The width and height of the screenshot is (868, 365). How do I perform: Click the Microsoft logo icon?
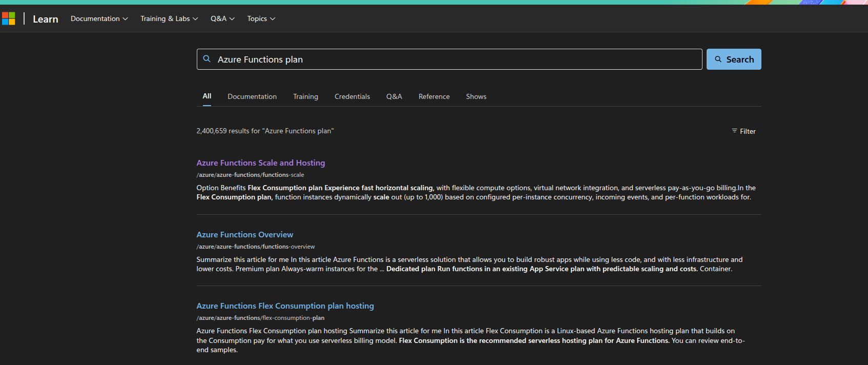(x=9, y=18)
